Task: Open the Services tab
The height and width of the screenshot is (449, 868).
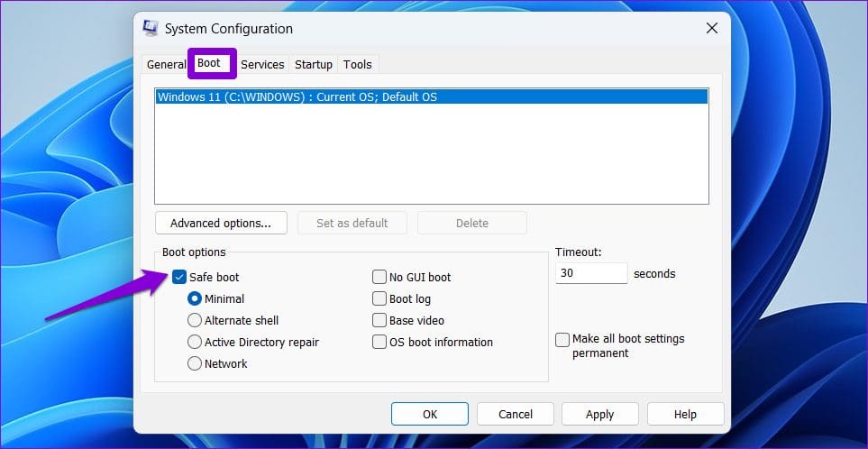Action: tap(262, 64)
